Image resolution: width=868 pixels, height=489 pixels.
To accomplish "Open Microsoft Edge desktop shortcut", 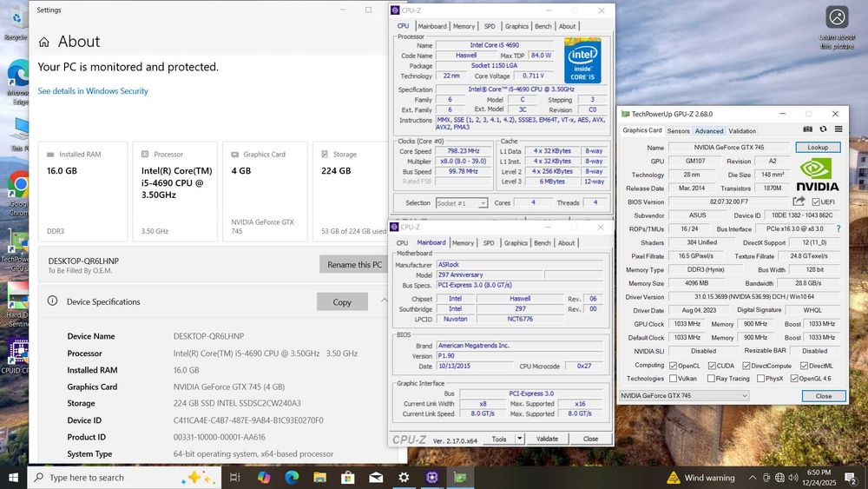I will tap(19, 82).
